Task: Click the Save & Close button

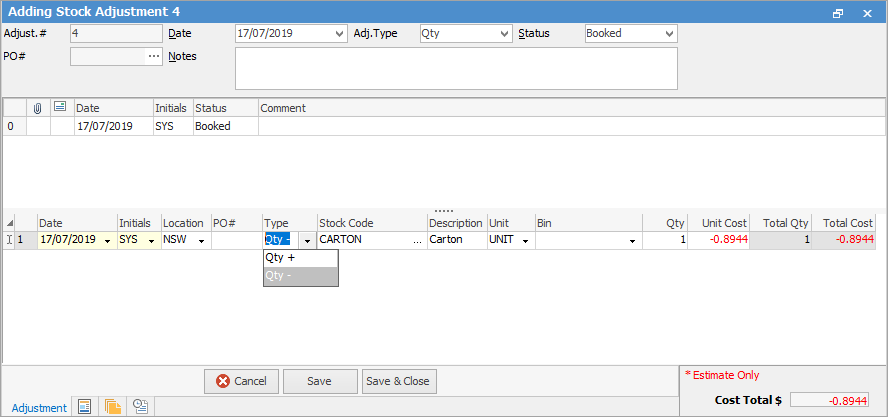Action: [399, 381]
